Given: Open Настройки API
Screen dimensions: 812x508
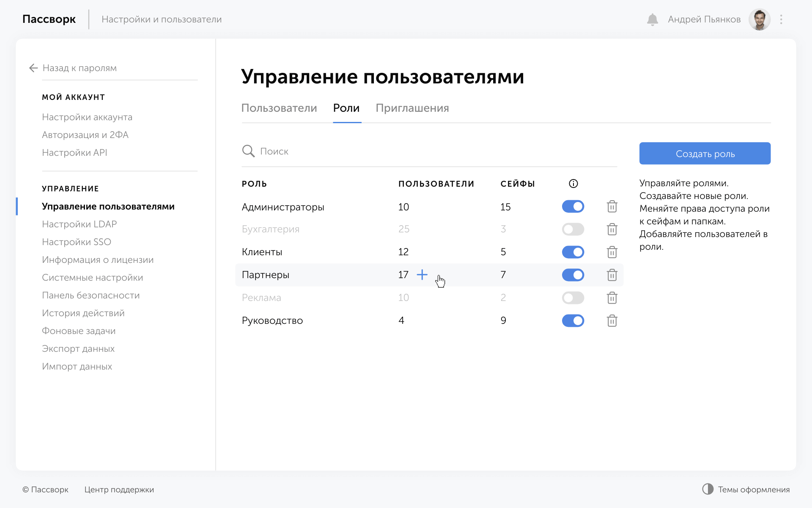Looking at the screenshot, I should (x=74, y=153).
